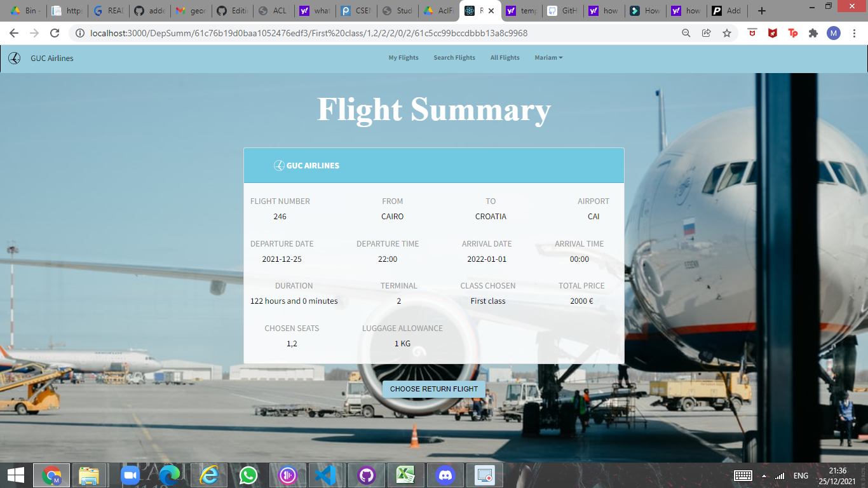Click the flight number value 246

pos(280,217)
